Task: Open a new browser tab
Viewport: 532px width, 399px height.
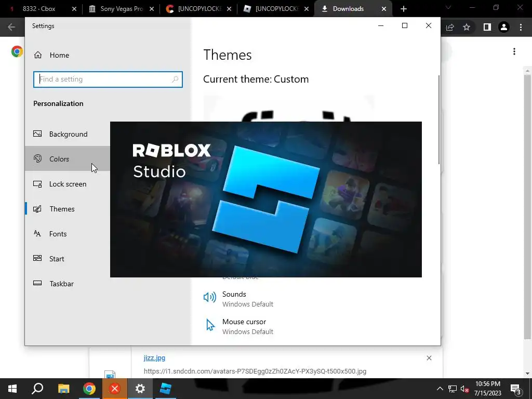Action: [x=403, y=9]
